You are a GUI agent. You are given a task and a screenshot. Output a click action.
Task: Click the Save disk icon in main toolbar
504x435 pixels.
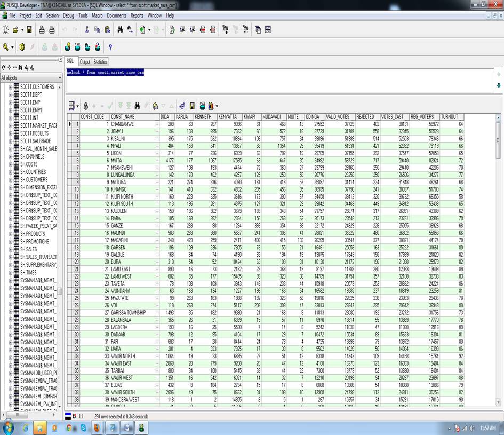[x=29, y=30]
